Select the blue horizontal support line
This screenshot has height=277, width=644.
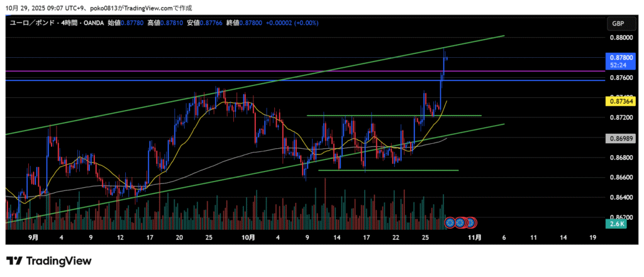(189, 80)
